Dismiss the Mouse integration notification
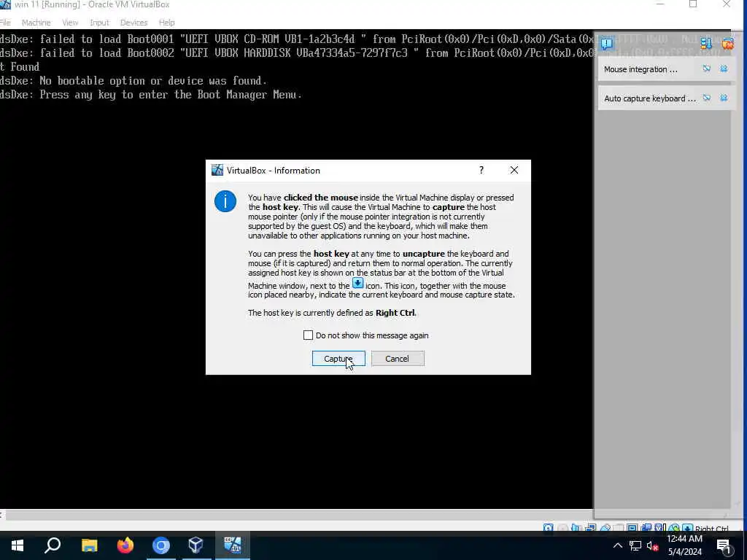Screen dimensions: 747x560 724,69
